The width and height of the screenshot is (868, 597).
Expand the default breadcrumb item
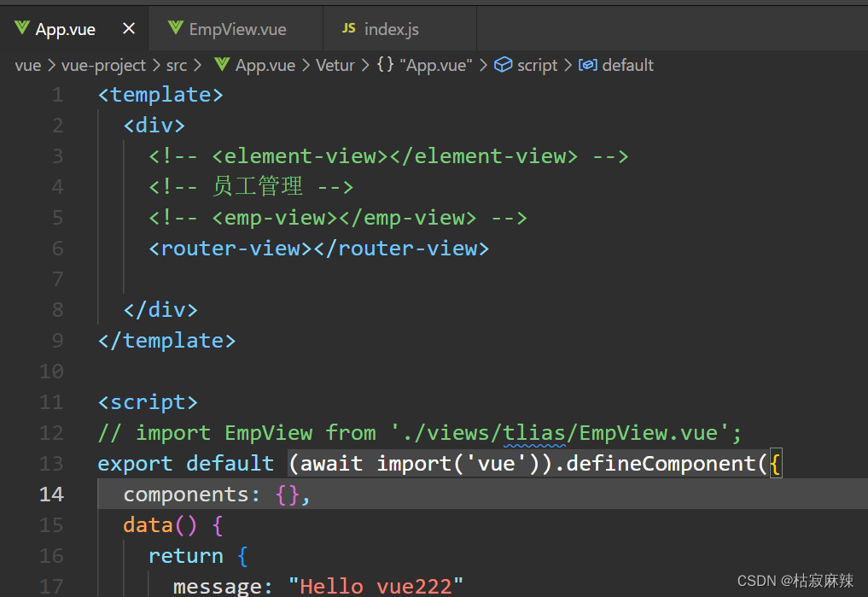pos(631,65)
